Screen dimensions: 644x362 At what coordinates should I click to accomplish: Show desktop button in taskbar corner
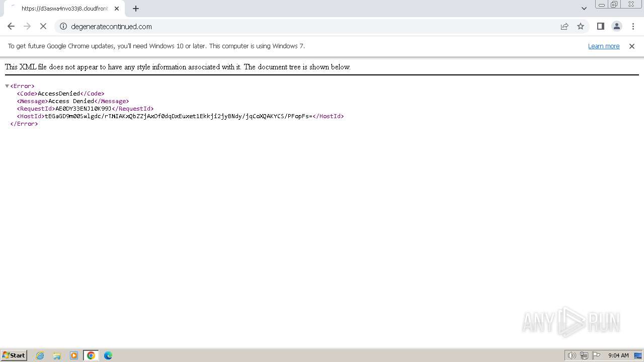point(638,355)
